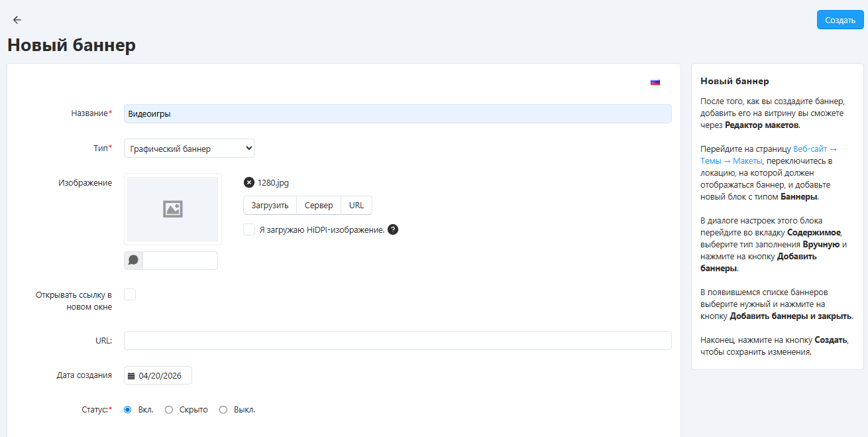868x437 pixels.
Task: Click the HiDPI help question mark icon
Action: pyautogui.click(x=393, y=230)
